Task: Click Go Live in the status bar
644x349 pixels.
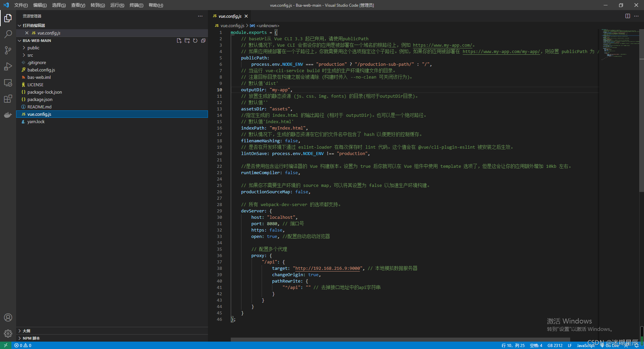Action: [610, 345]
